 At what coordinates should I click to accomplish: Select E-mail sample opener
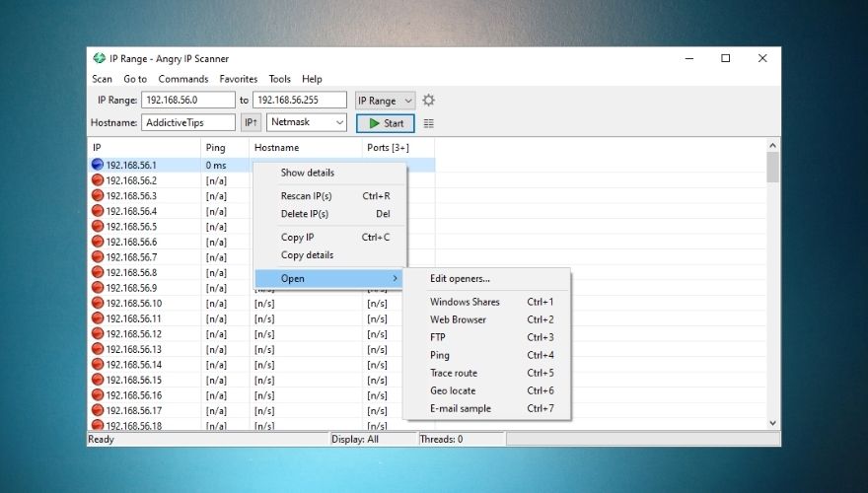[x=487, y=408]
